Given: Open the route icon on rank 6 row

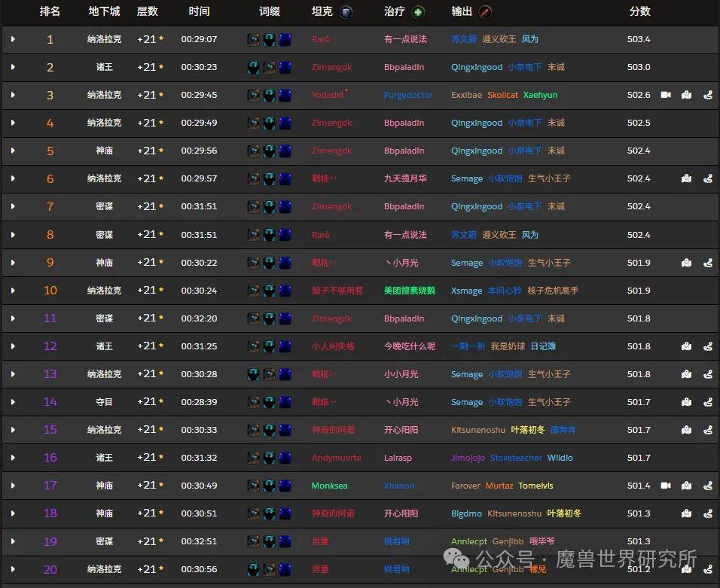Looking at the screenshot, I should click(708, 178).
